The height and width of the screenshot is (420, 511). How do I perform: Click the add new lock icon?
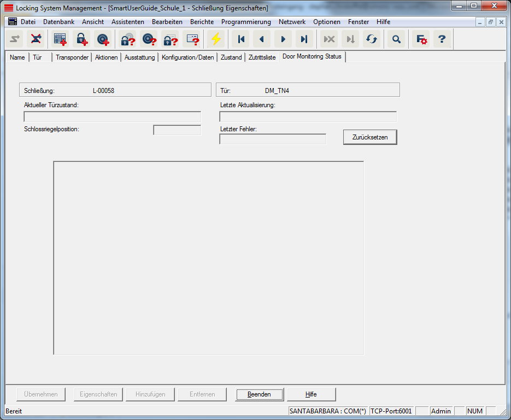[x=81, y=39]
